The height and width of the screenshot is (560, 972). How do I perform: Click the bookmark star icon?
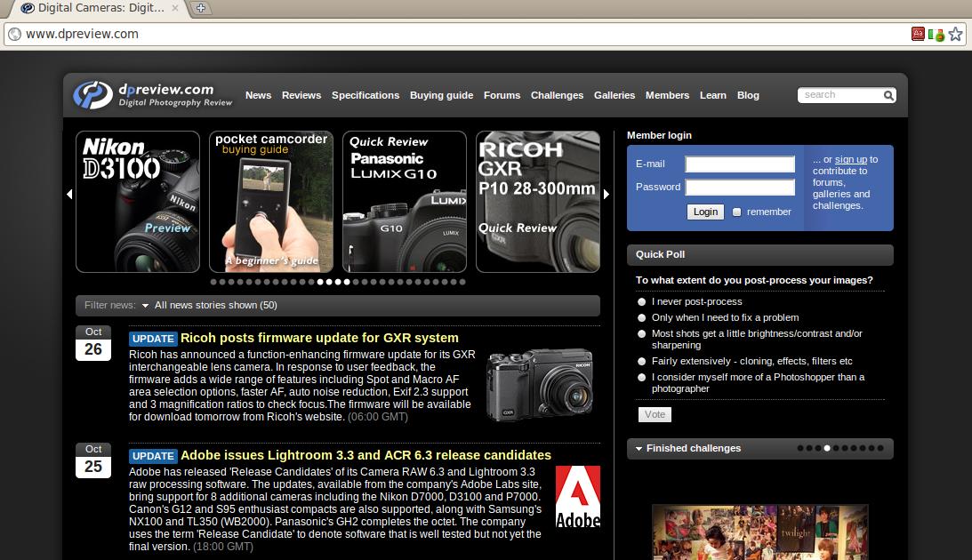click(955, 34)
